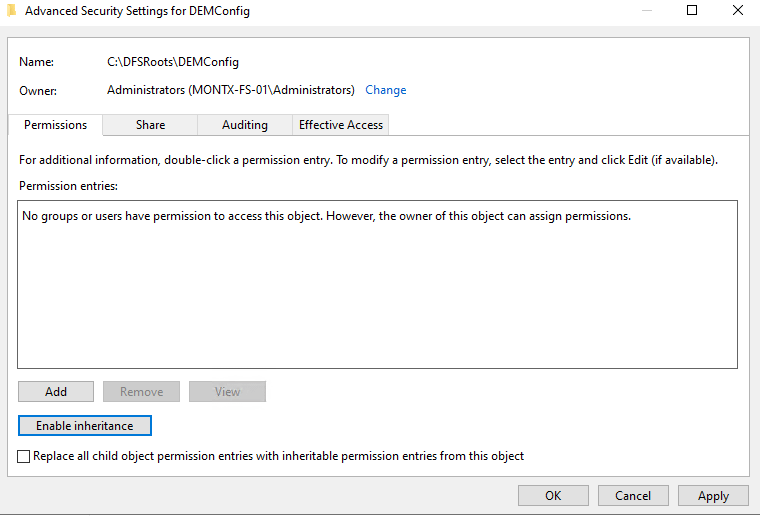
Task: Click the greyed-out View button
Action: coord(227,392)
